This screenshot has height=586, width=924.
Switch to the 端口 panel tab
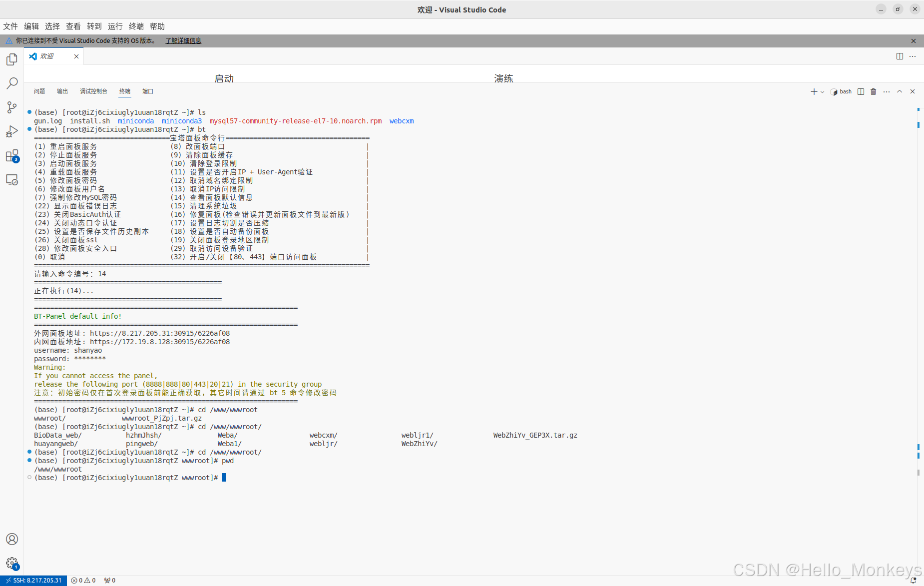click(148, 91)
